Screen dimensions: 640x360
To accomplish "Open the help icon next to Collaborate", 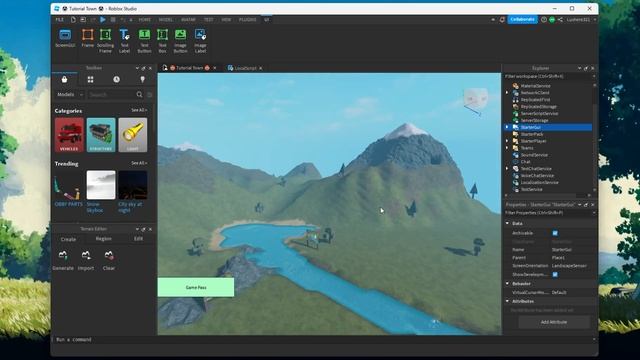I will [544, 20].
